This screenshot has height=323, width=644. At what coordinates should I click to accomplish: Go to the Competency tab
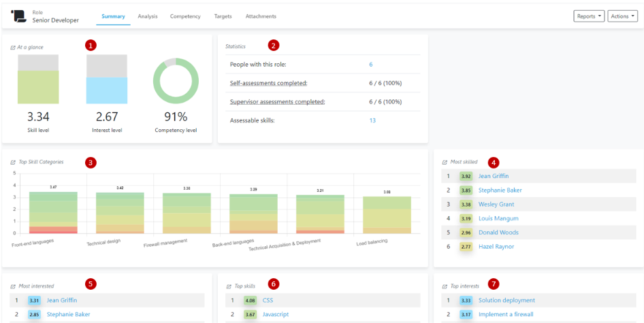point(185,16)
